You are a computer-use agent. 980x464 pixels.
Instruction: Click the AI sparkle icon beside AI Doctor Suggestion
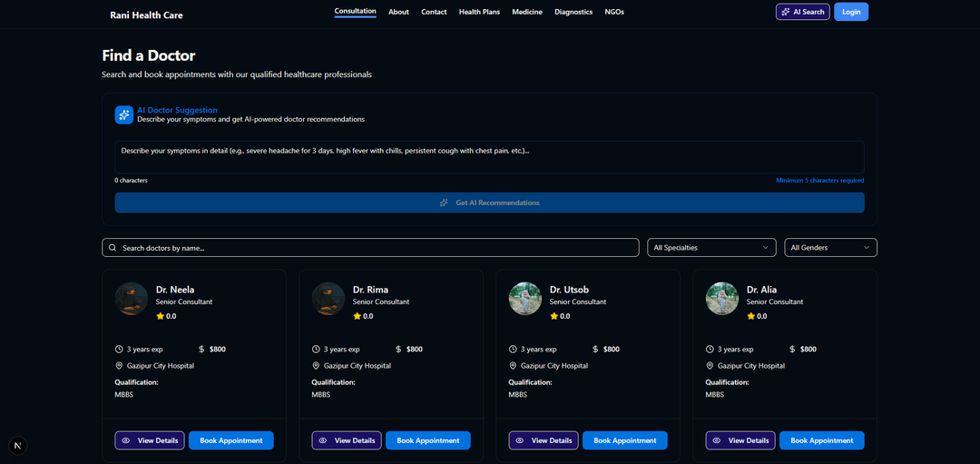point(124,114)
